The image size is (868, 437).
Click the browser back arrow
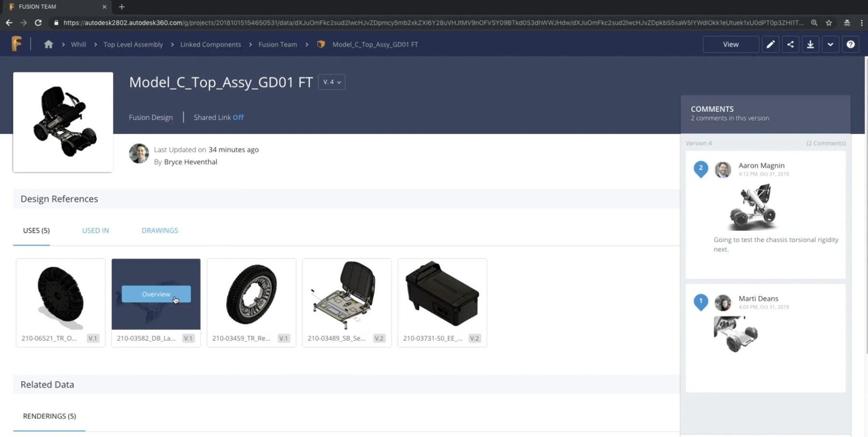pos(9,23)
